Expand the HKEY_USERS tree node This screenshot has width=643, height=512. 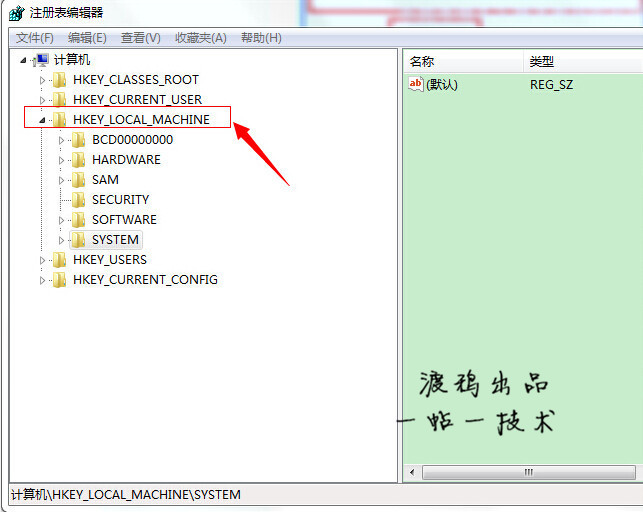pyautogui.click(x=42, y=260)
